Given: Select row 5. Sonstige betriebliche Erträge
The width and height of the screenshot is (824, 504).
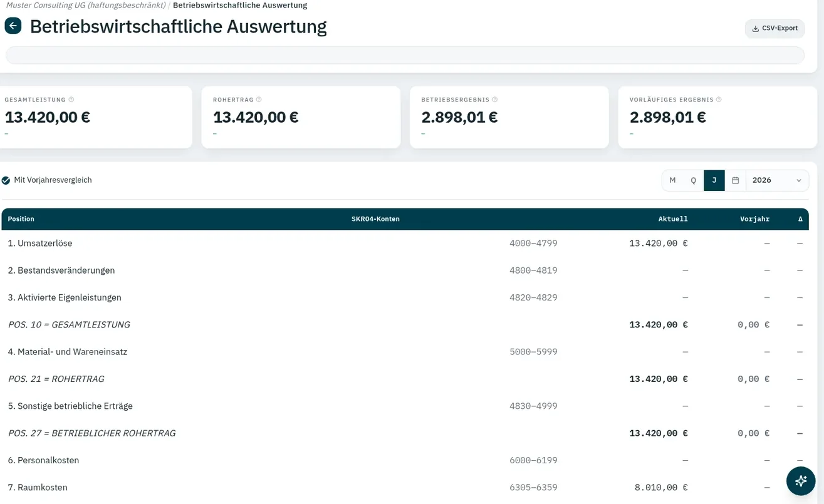Looking at the screenshot, I should [x=405, y=406].
